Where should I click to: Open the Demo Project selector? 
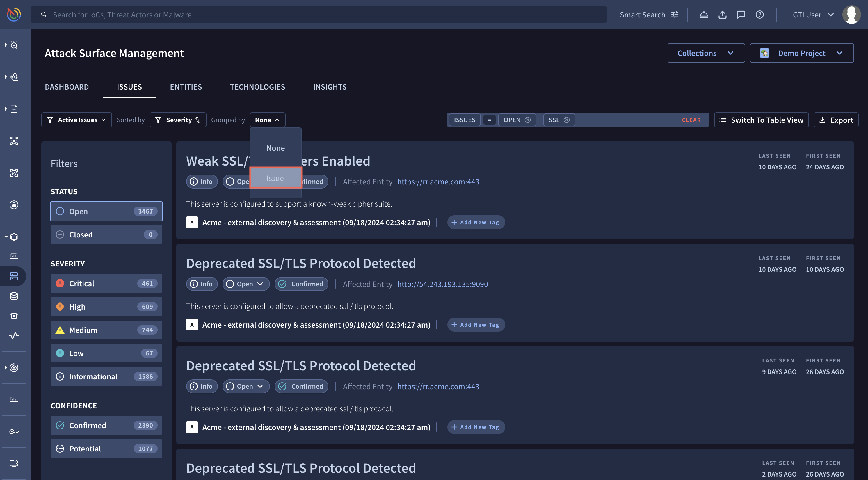click(x=802, y=53)
